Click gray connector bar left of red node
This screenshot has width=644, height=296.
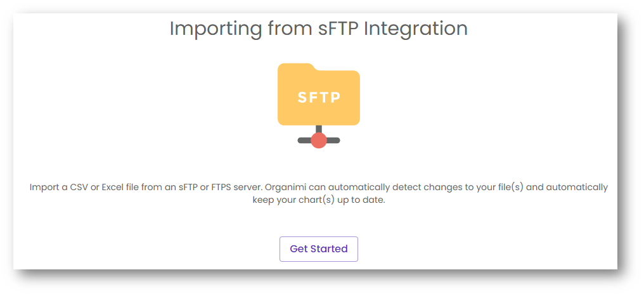point(304,140)
